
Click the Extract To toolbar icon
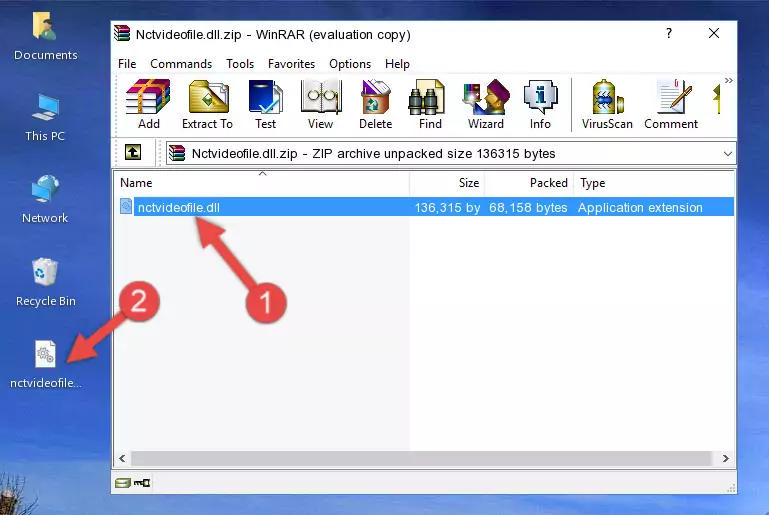point(207,104)
